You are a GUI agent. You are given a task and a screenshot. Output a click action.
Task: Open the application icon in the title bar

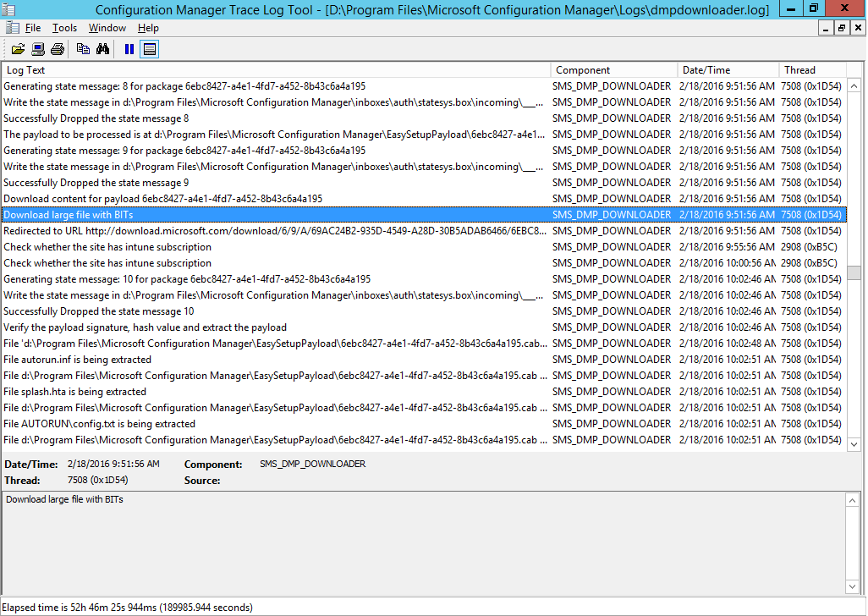tap(8, 9)
